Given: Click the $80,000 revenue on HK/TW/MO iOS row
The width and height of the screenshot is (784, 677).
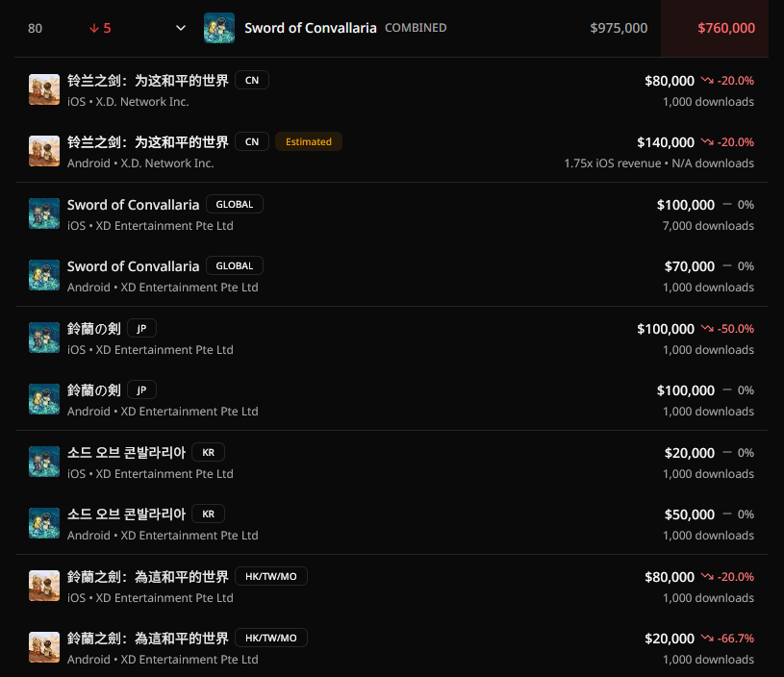Looking at the screenshot, I should click(x=670, y=576).
